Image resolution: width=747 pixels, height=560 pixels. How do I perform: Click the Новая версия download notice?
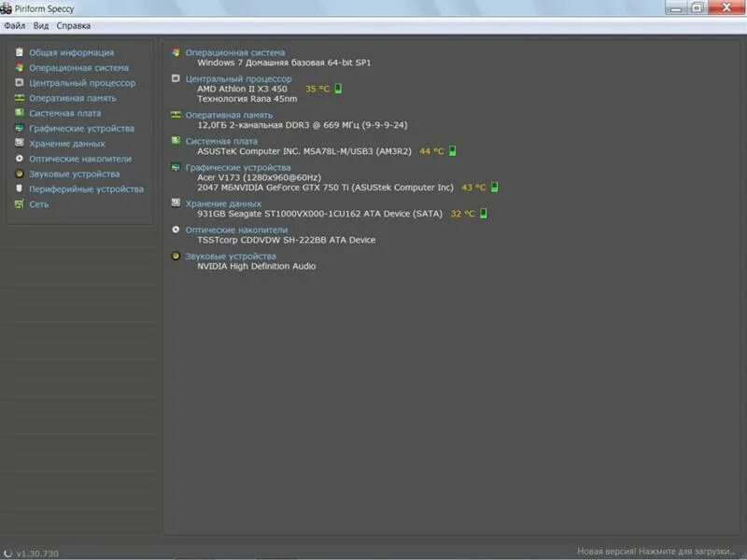point(656,552)
